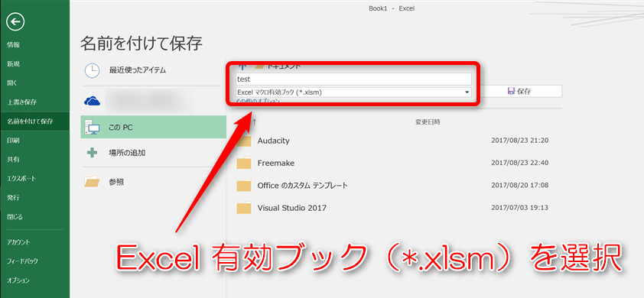Click the OneDrive cloud icon
The width and height of the screenshot is (644, 298).
pos(92,101)
